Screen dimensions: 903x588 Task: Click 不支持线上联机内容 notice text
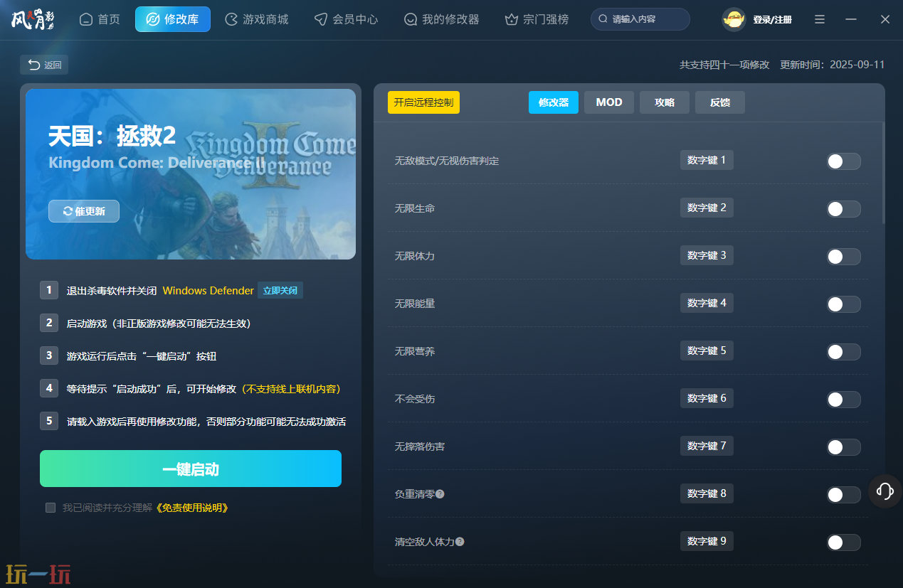click(x=292, y=389)
